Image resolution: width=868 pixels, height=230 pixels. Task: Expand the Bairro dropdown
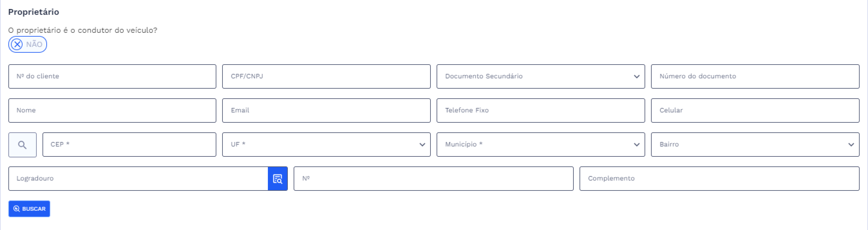click(x=755, y=145)
